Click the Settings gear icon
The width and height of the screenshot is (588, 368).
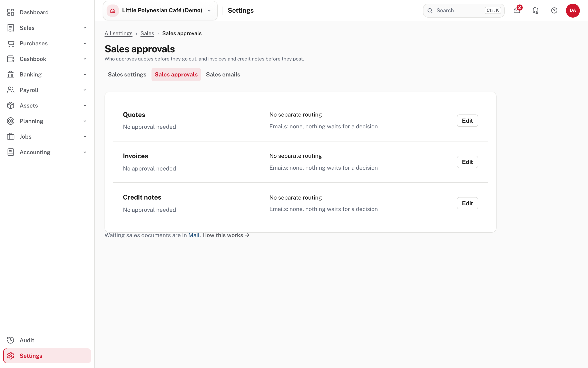pos(11,356)
